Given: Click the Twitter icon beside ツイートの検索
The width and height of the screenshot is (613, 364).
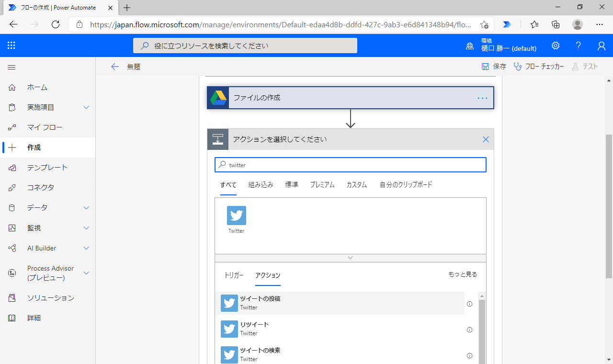Looking at the screenshot, I should click(229, 355).
